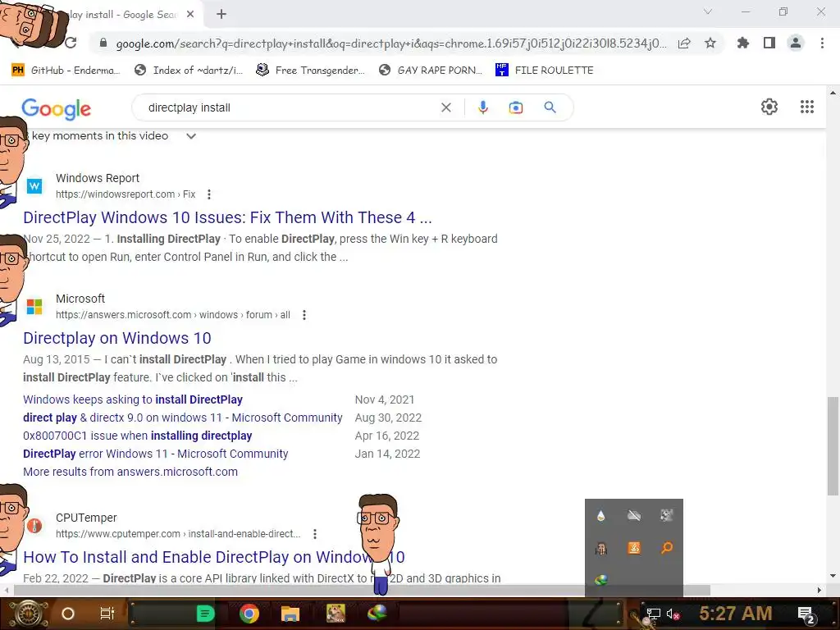The width and height of the screenshot is (840, 630).
Task: Start voice search with microphone icon
Action: [482, 107]
